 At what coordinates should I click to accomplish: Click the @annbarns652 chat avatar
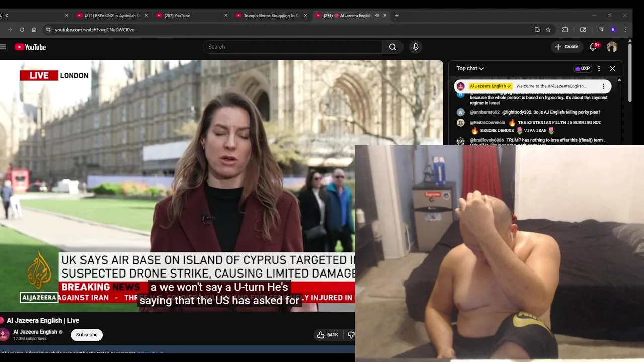coord(460,112)
